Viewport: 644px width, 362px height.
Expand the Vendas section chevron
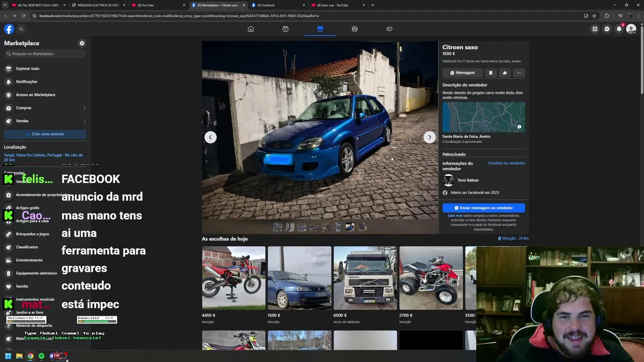point(84,121)
